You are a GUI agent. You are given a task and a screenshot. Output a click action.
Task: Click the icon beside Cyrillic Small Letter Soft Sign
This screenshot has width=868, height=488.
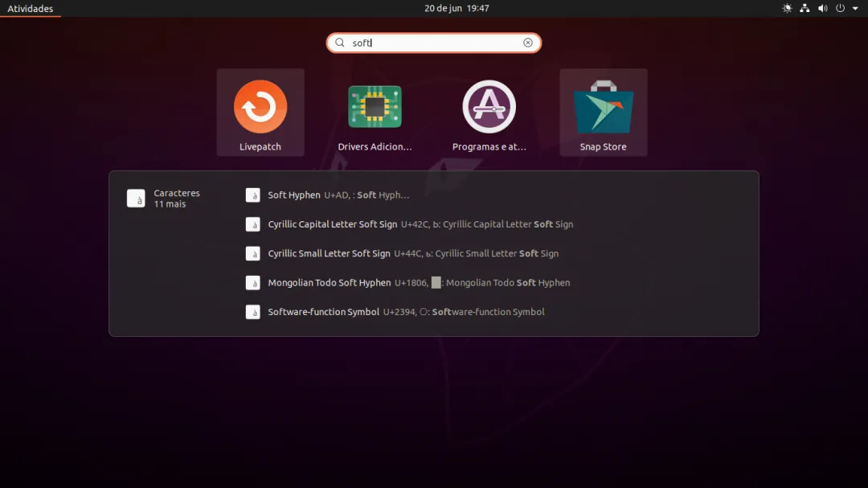coord(253,254)
